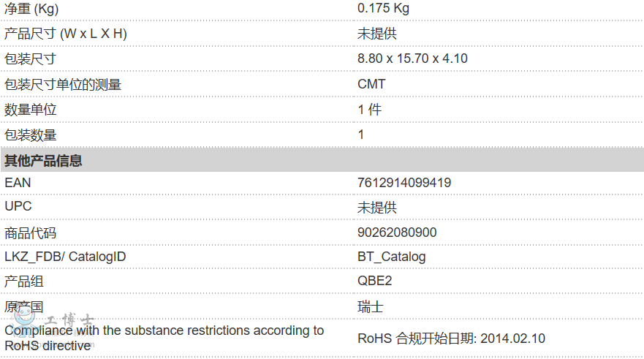Screen dimensions: 644x359
Task: Click the UPC label
Action: pyautogui.click(x=18, y=207)
